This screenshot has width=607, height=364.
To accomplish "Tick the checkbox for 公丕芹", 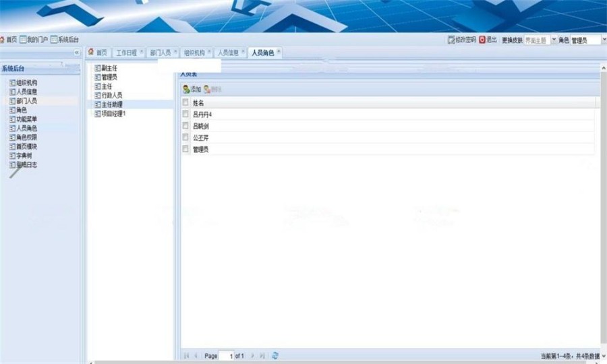I will 185,138.
